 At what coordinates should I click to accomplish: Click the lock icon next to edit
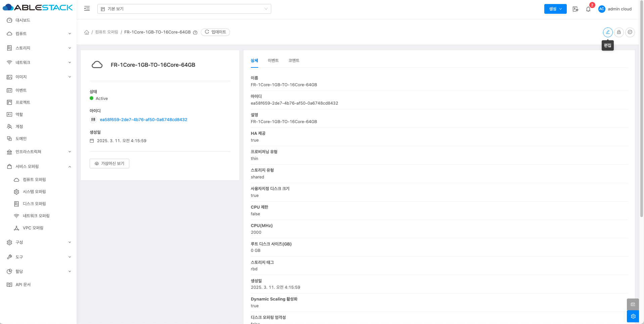click(x=619, y=32)
